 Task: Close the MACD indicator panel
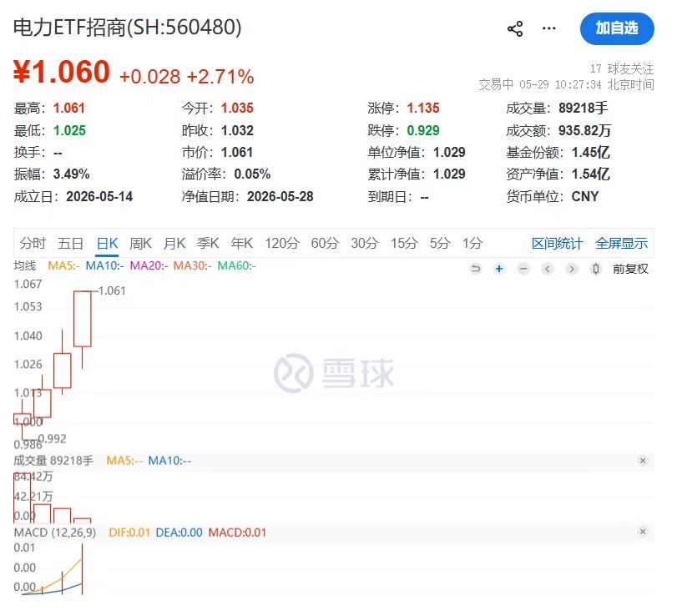click(x=643, y=531)
